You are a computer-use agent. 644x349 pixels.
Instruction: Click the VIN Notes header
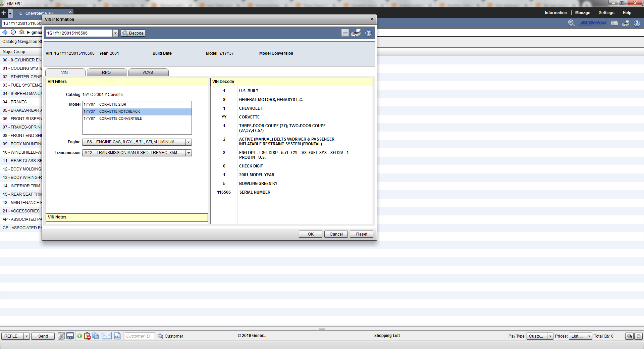click(127, 217)
